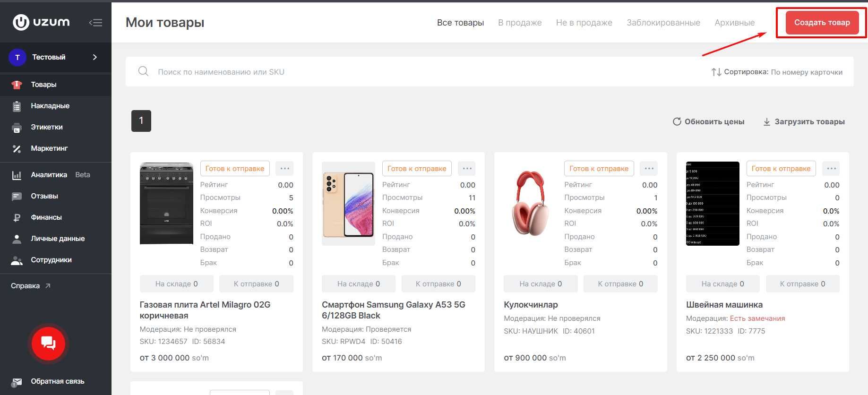Screen dimensions: 868x395
Task: Click the Uzum logo icon
Action: 21,22
